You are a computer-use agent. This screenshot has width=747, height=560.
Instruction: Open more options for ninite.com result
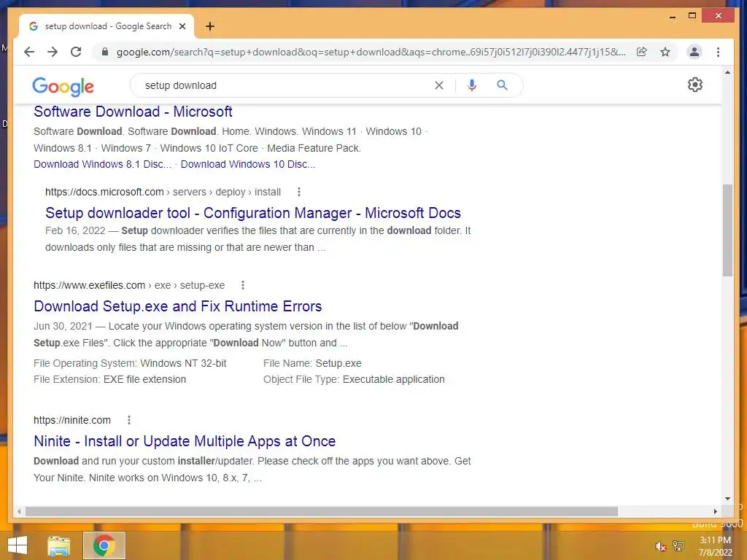click(x=128, y=420)
